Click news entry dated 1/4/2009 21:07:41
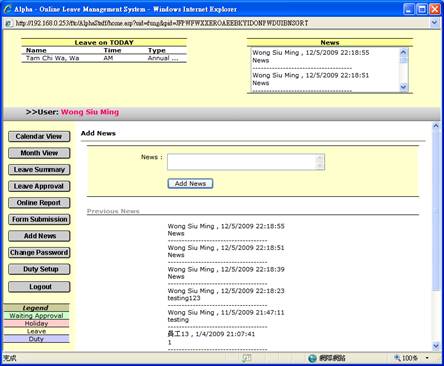The height and width of the screenshot is (366, 444). pos(211,334)
